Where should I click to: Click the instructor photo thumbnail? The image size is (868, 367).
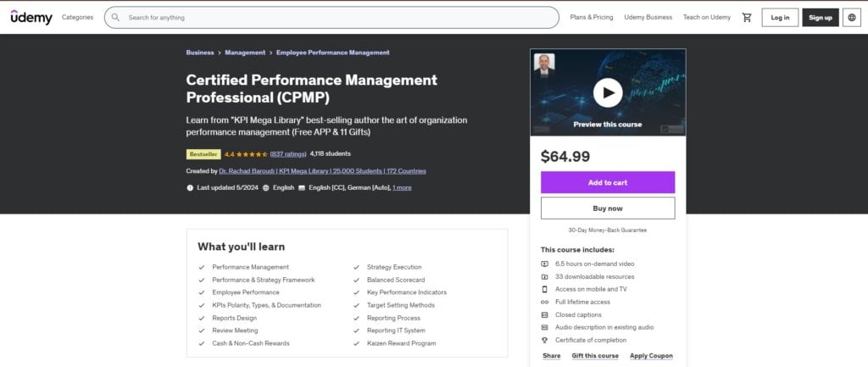click(544, 64)
